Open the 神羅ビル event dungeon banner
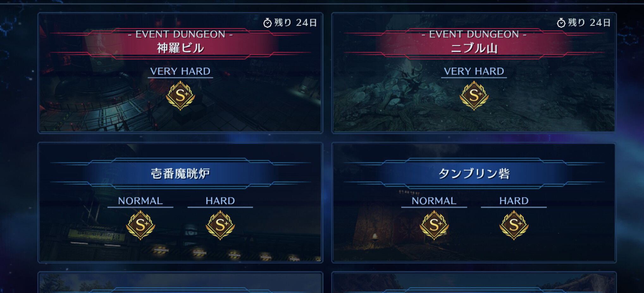644x293 pixels. coord(180,43)
